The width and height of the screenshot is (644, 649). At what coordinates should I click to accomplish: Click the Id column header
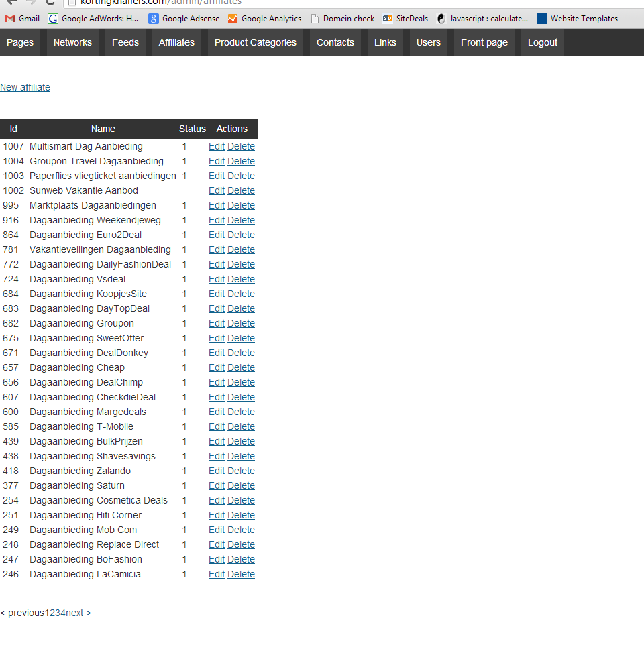[13, 129]
